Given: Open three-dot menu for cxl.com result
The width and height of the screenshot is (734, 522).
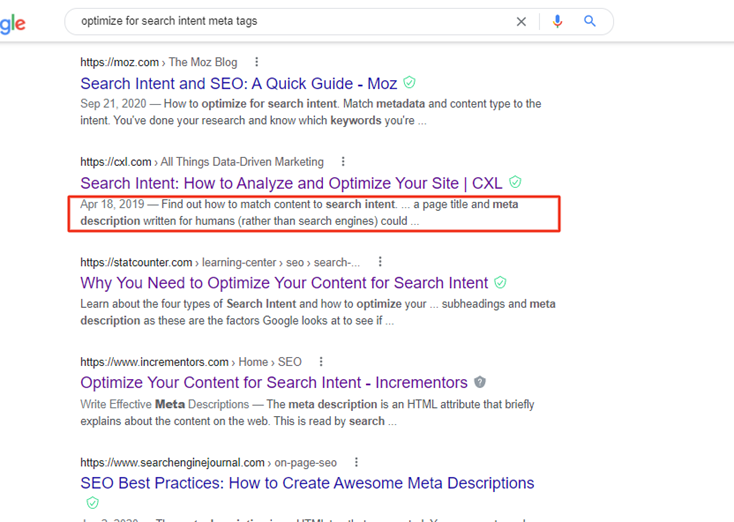Looking at the screenshot, I should 344,162.
